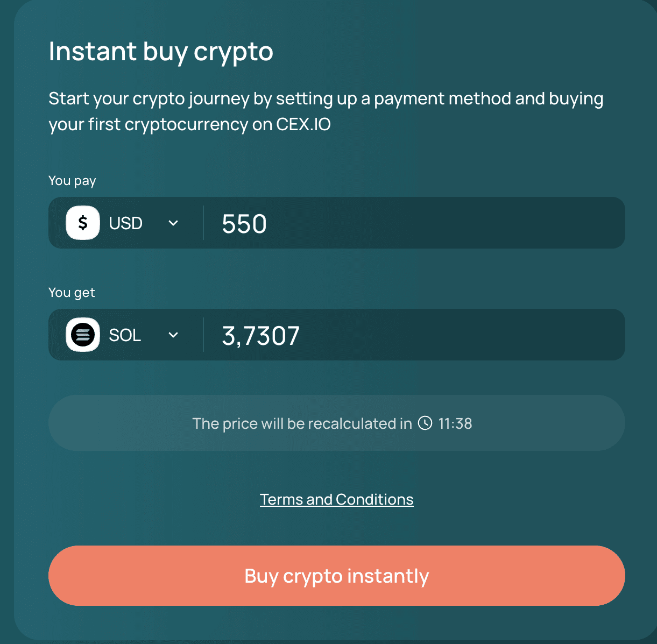
Task: Click the Solana coin icon
Action: (83, 335)
